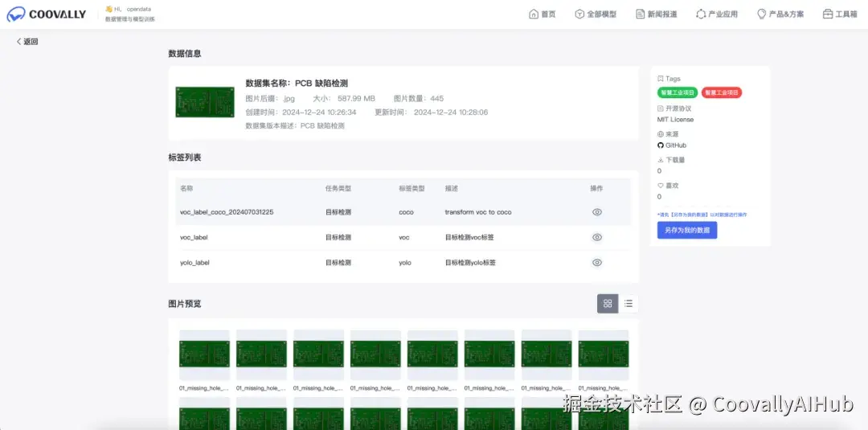Image resolution: width=868 pixels, height=430 pixels.
Task: Open 新闻报道 menu
Action: [x=657, y=14]
